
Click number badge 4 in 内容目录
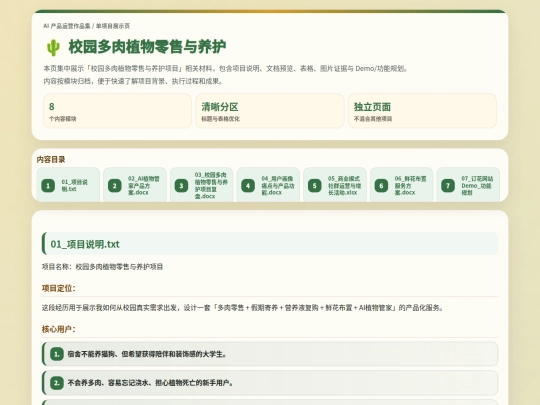click(x=248, y=186)
